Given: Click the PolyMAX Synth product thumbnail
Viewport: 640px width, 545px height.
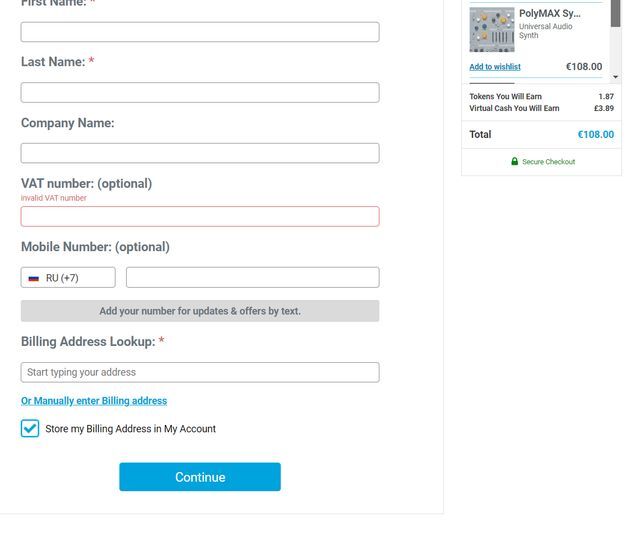Looking at the screenshot, I should [x=492, y=30].
